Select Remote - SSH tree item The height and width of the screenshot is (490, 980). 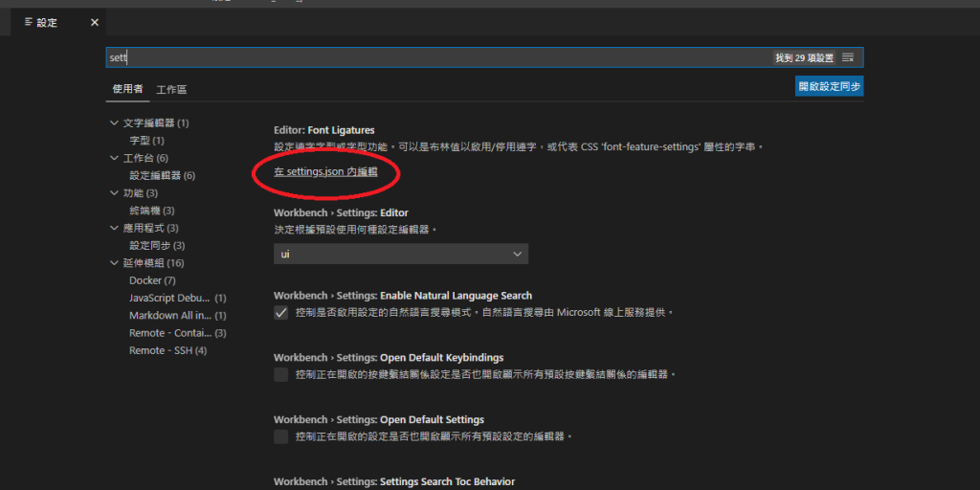click(x=167, y=350)
